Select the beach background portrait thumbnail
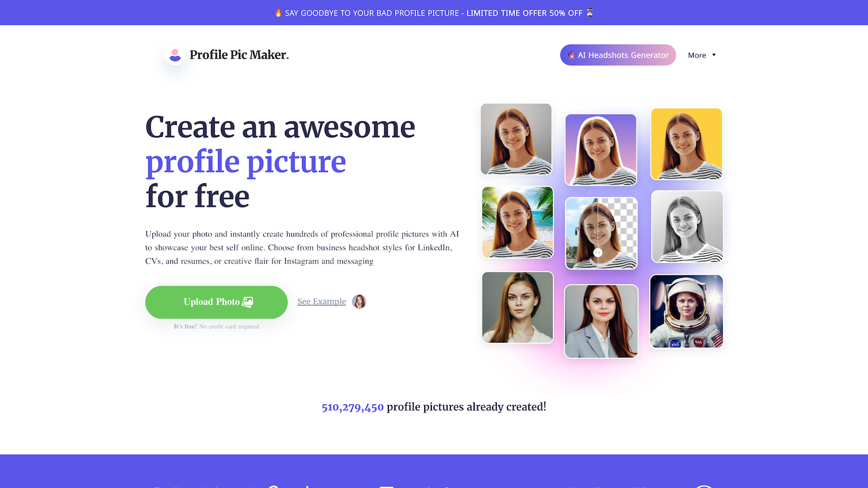The width and height of the screenshot is (868, 488). coord(518,222)
